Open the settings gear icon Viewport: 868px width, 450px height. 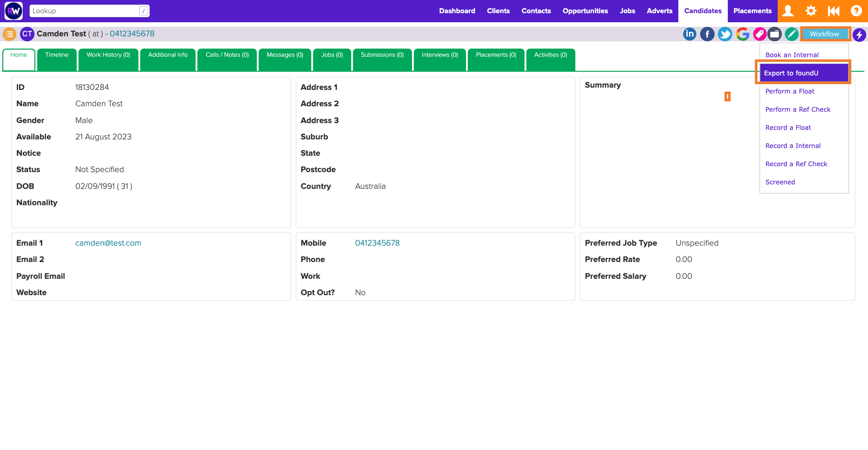pyautogui.click(x=811, y=11)
